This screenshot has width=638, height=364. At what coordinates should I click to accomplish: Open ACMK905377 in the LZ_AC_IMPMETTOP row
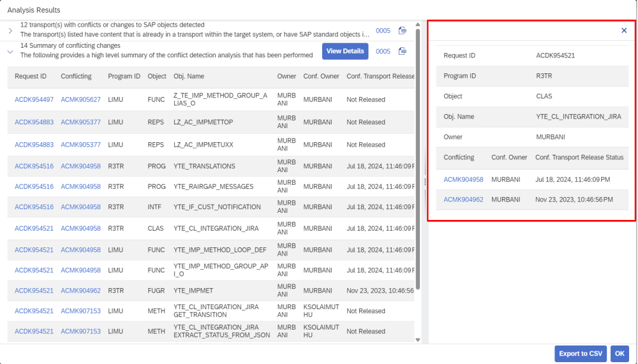point(80,122)
